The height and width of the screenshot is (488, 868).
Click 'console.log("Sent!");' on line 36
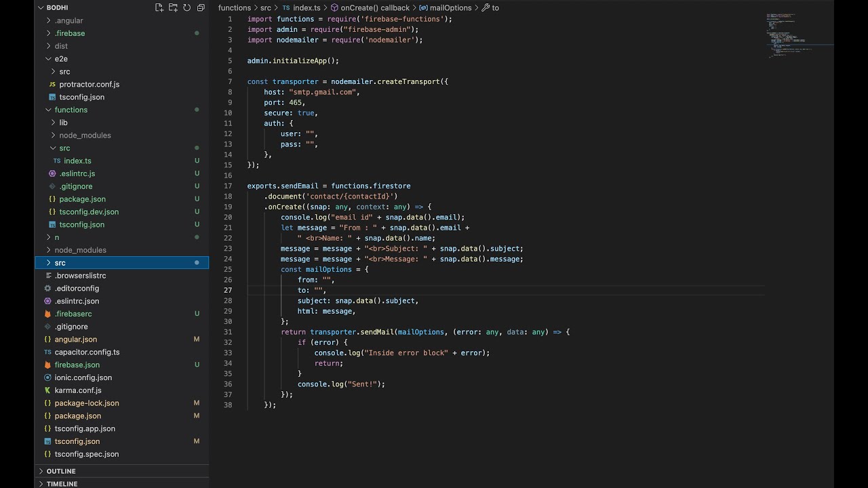pos(341,384)
